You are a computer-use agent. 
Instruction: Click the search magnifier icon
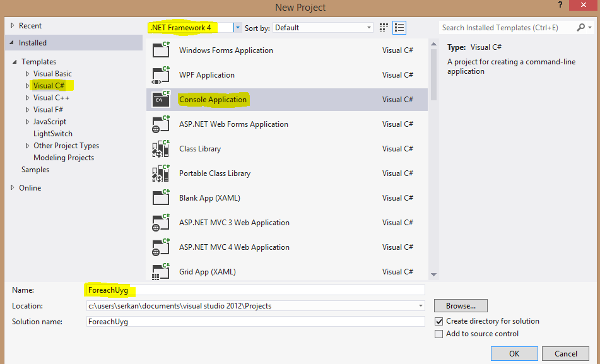point(581,28)
